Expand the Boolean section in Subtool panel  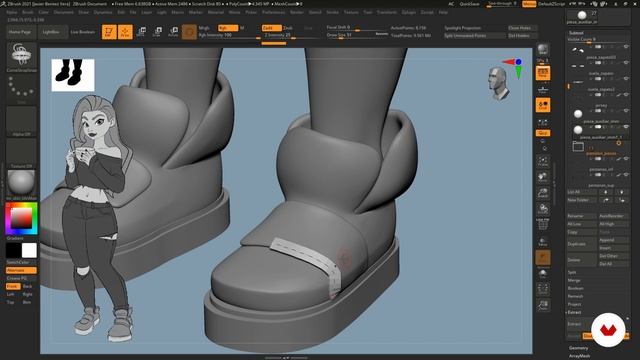576,288
